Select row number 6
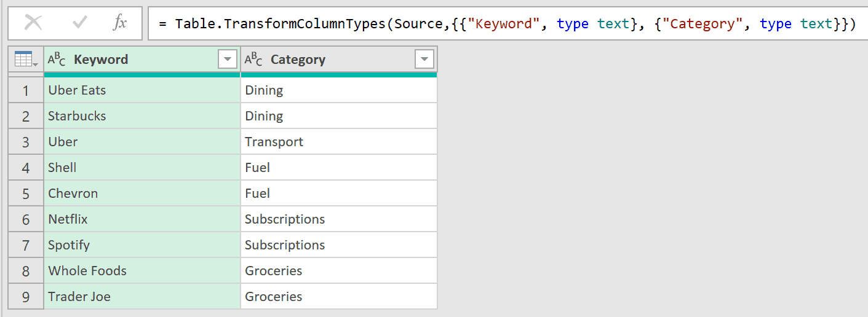The width and height of the screenshot is (868, 317). (26, 219)
